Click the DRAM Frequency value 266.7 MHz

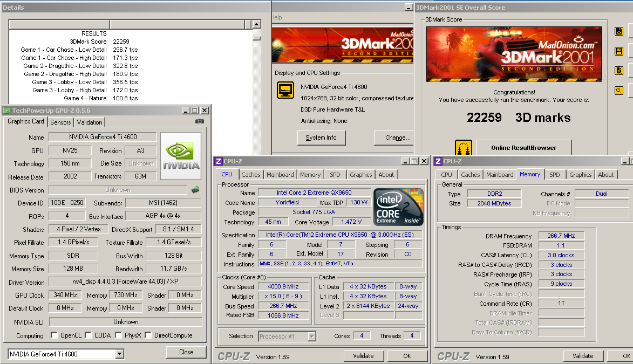click(x=561, y=236)
